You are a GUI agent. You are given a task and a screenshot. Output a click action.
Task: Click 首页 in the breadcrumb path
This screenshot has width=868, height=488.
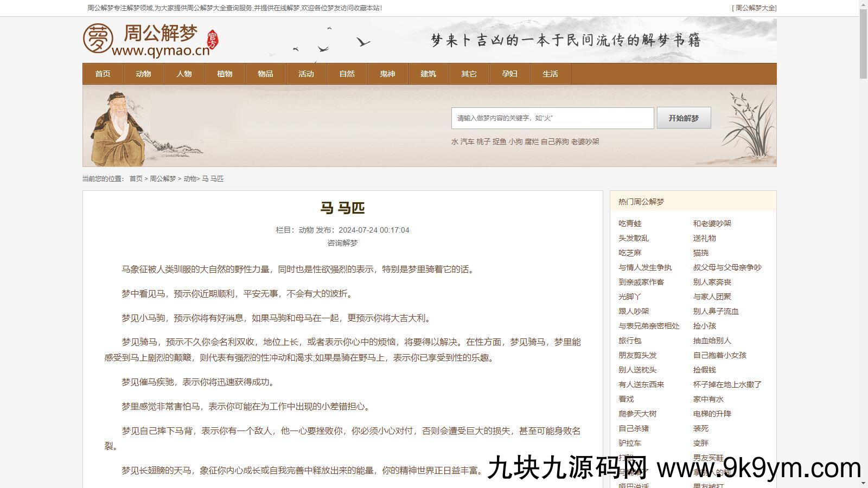pos(136,178)
